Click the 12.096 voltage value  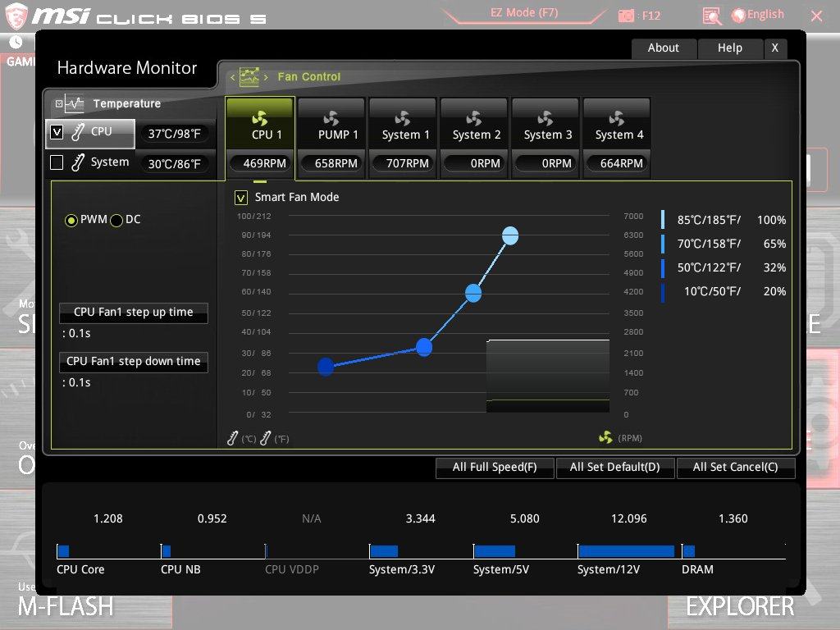[x=629, y=518]
